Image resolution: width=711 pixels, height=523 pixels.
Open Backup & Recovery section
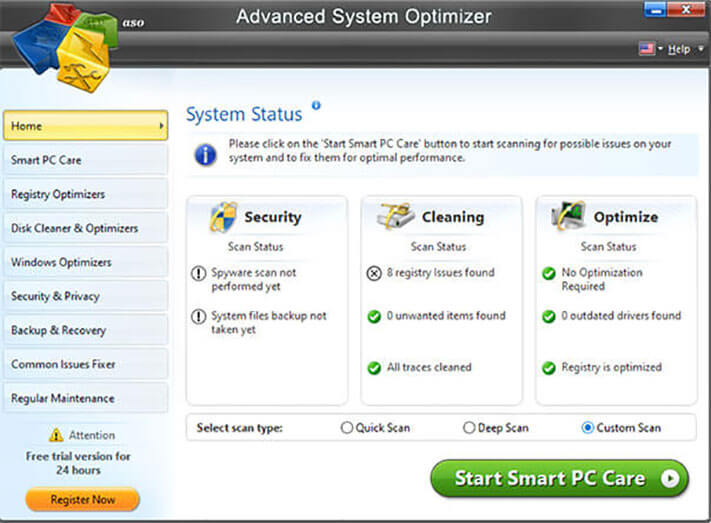pos(85,330)
